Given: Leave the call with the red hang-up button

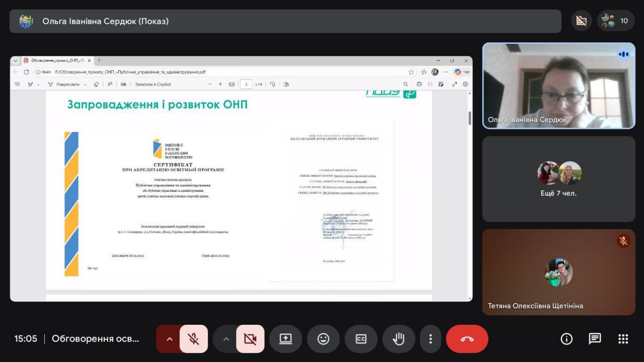Looking at the screenshot, I should [467, 339].
